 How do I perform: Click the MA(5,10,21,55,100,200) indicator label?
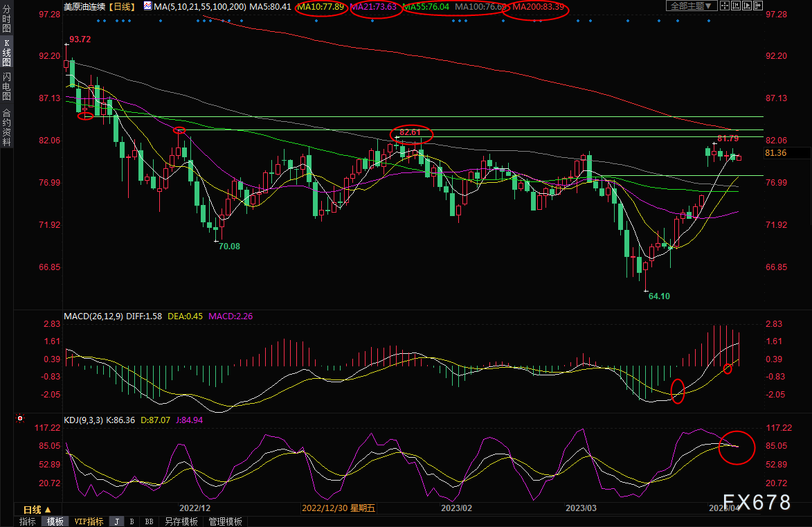[x=200, y=7]
